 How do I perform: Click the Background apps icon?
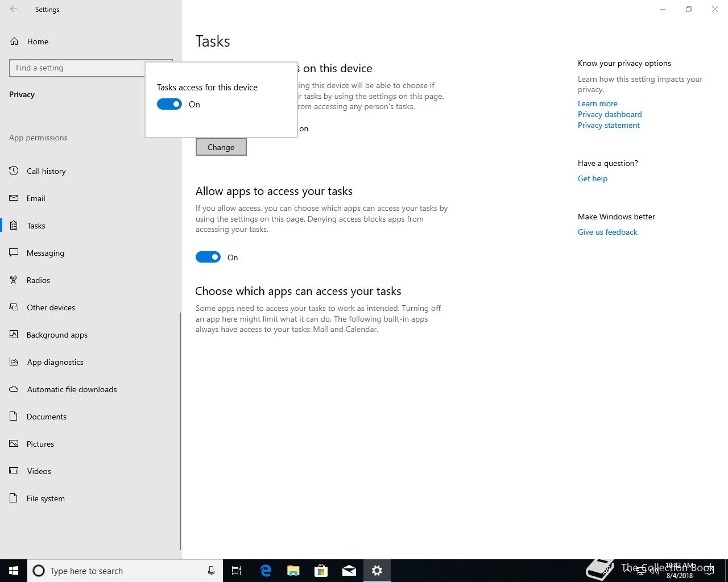pos(14,334)
